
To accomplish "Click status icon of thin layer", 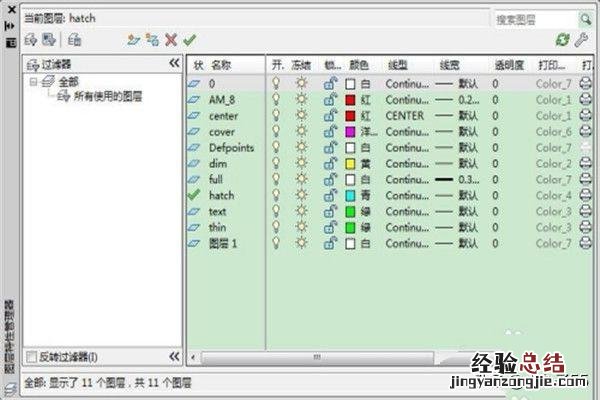I will [x=194, y=227].
